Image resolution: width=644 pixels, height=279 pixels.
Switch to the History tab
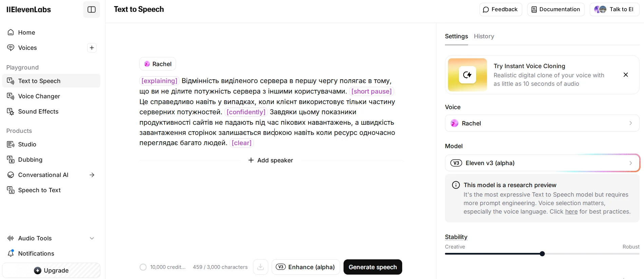click(x=484, y=36)
